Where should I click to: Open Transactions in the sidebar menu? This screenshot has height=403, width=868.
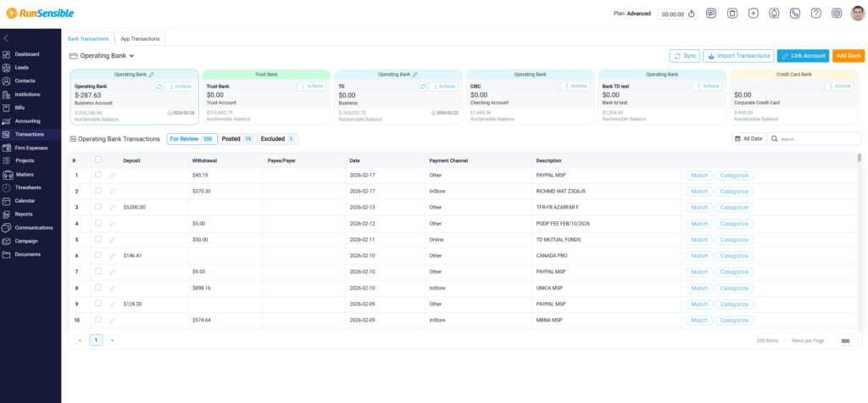pyautogui.click(x=31, y=134)
